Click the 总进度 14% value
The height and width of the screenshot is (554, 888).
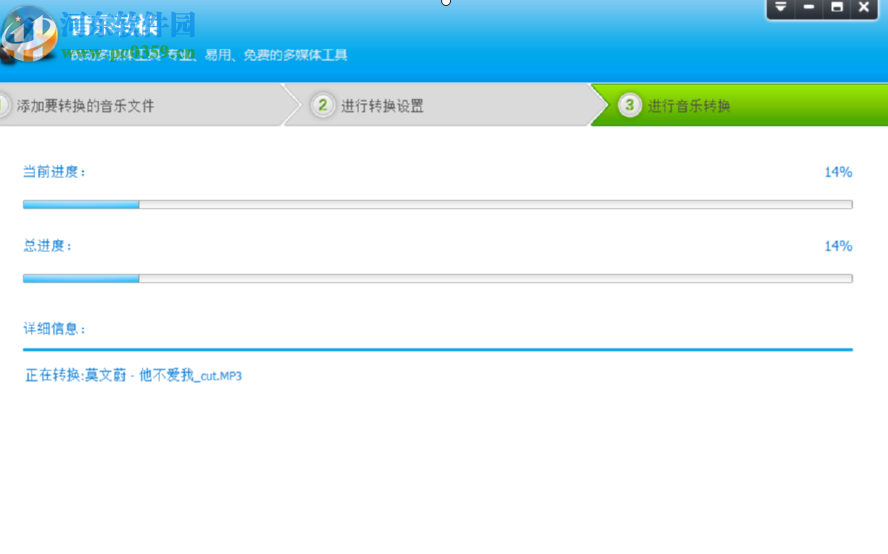(x=838, y=246)
